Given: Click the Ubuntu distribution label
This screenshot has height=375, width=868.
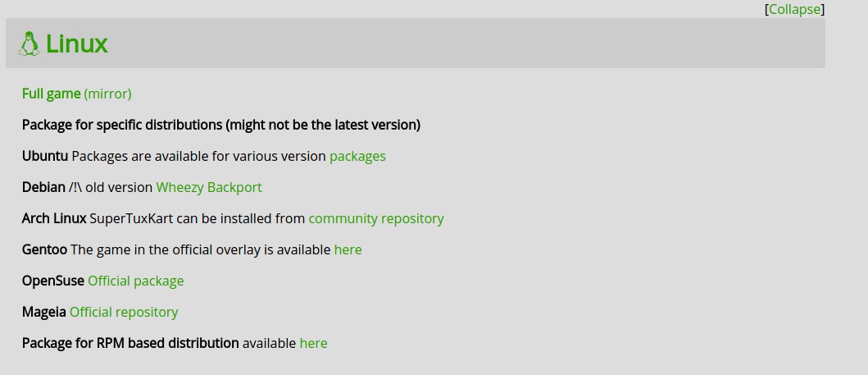Looking at the screenshot, I should tap(45, 156).
